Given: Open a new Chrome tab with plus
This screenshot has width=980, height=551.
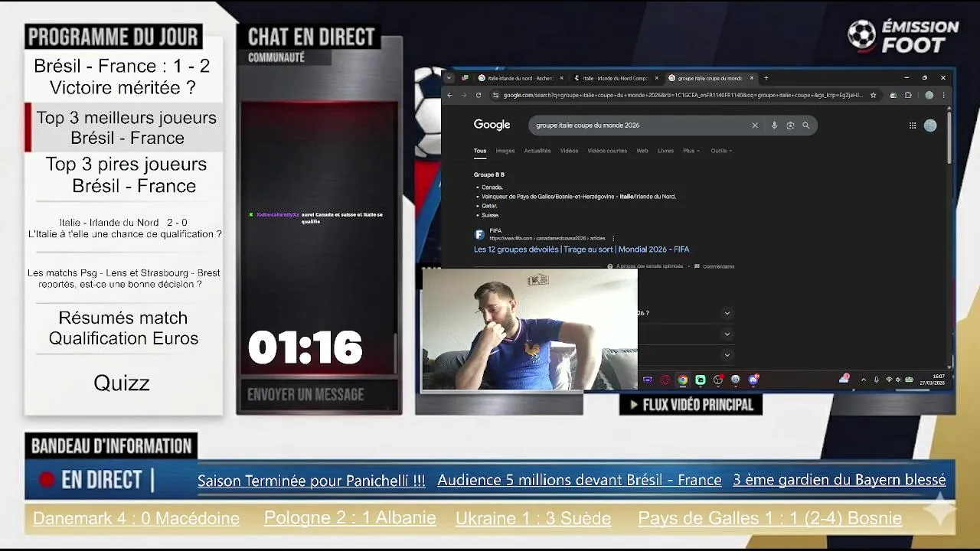Looking at the screenshot, I should pos(766,78).
